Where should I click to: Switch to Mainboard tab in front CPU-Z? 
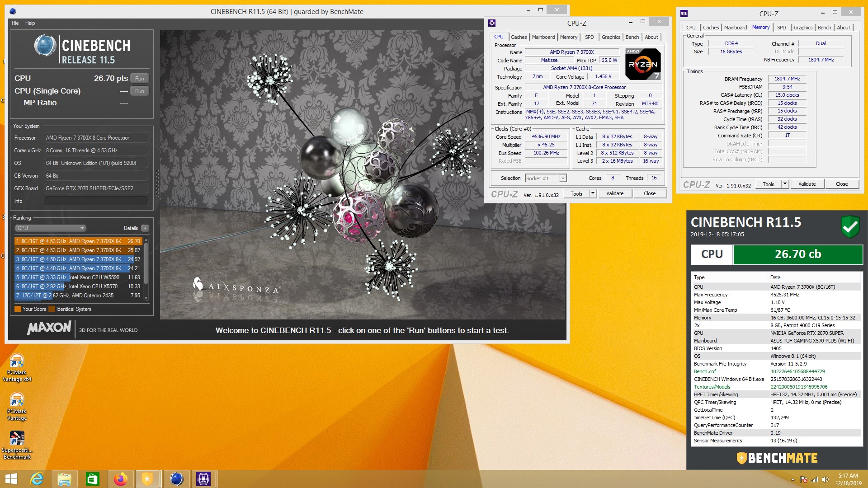click(x=543, y=37)
